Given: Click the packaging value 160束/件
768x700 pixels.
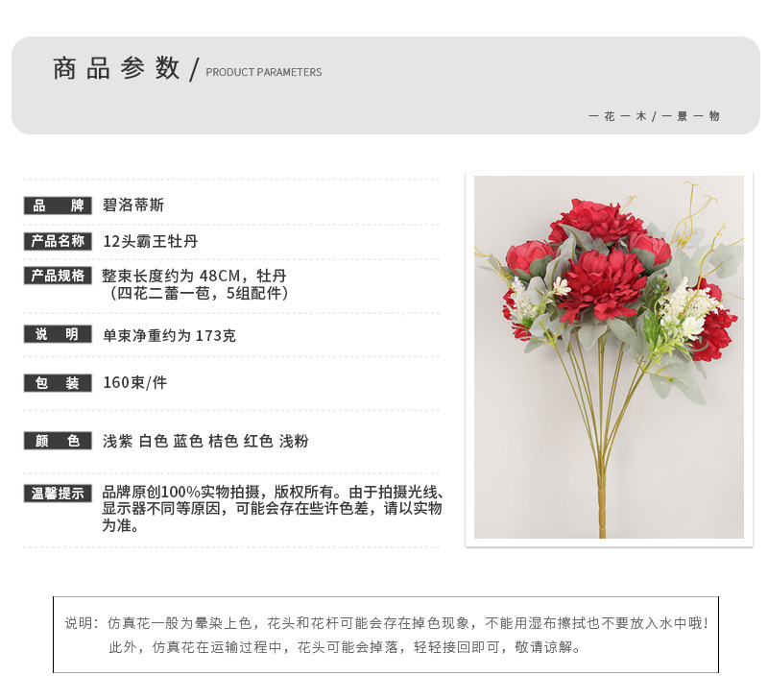Looking at the screenshot, I should [x=135, y=382].
